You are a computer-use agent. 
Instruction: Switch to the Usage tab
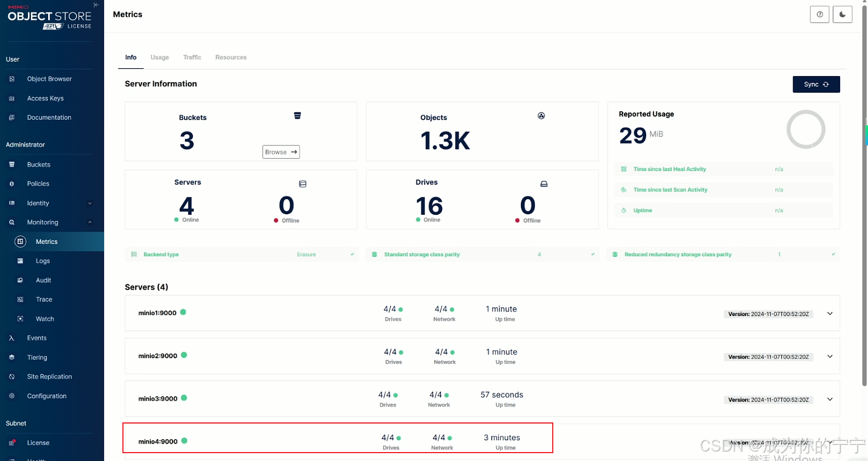[160, 58]
